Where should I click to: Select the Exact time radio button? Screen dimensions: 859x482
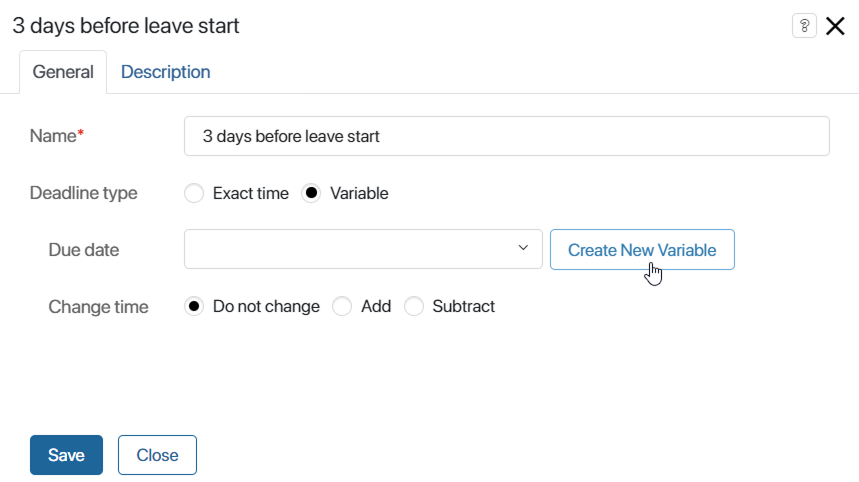(194, 193)
